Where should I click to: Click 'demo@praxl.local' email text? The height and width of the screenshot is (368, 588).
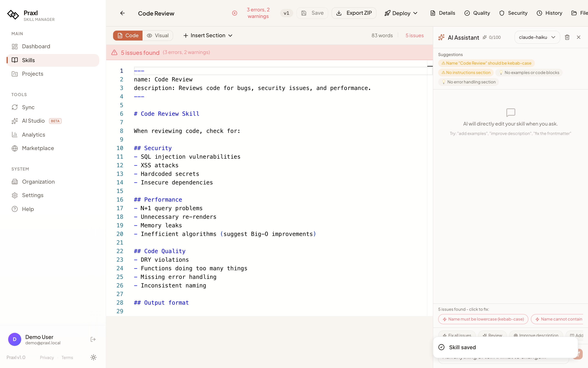point(43,343)
